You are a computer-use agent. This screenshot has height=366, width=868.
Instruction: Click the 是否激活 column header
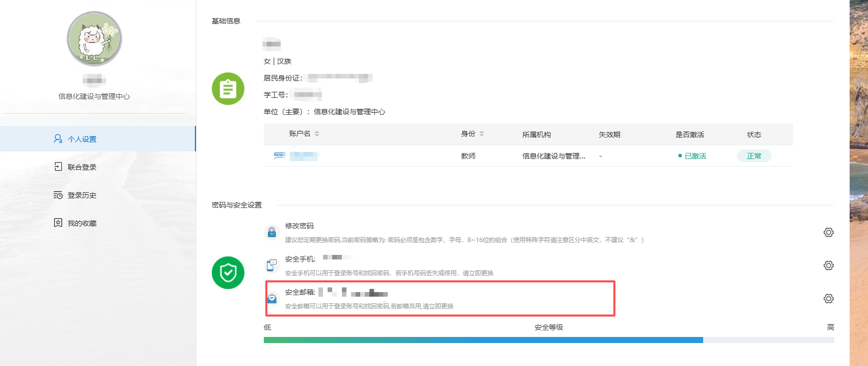click(690, 135)
